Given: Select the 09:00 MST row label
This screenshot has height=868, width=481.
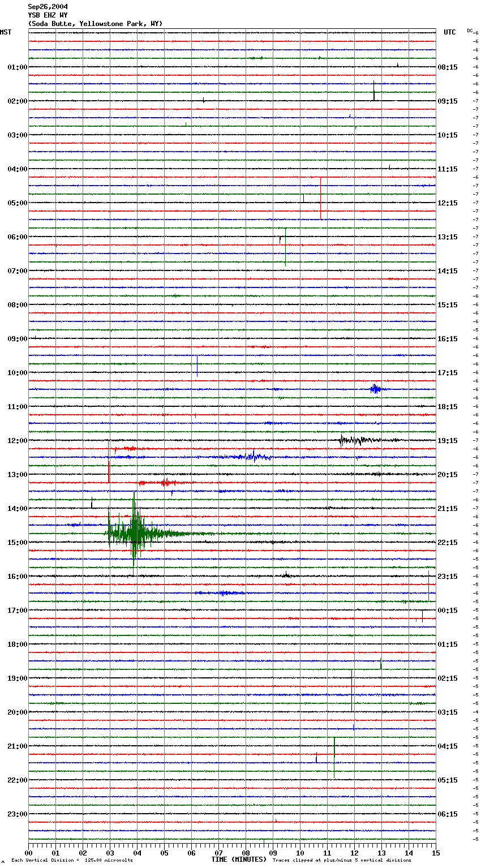Looking at the screenshot, I should (x=18, y=339).
